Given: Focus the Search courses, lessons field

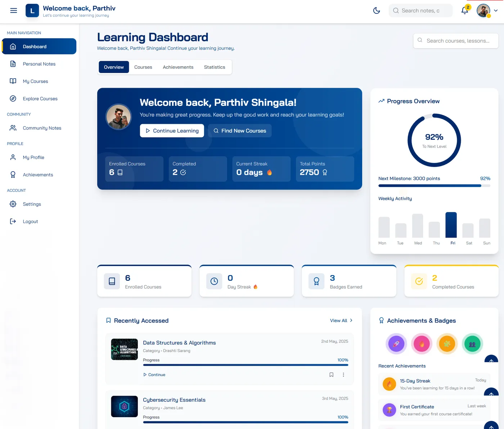Looking at the screenshot, I should point(456,41).
